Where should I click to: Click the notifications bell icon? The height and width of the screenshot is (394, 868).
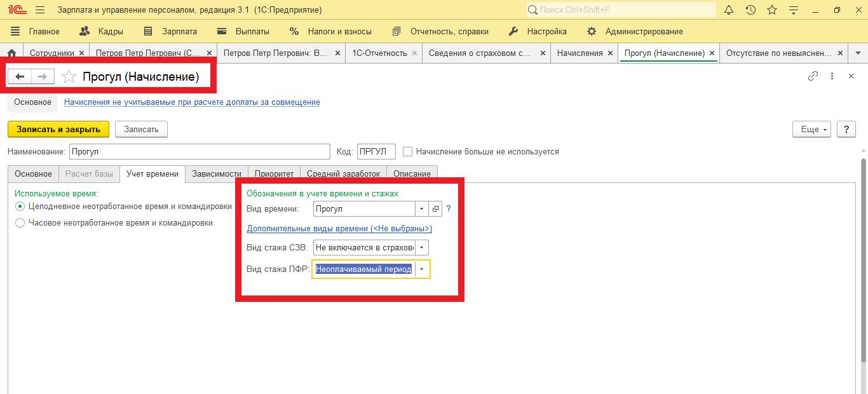[x=729, y=10]
